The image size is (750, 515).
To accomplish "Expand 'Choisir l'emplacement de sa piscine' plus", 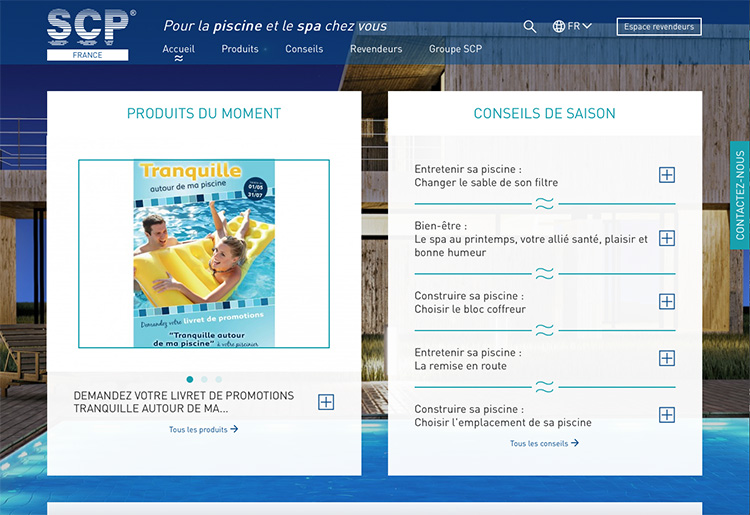I will coord(667,415).
